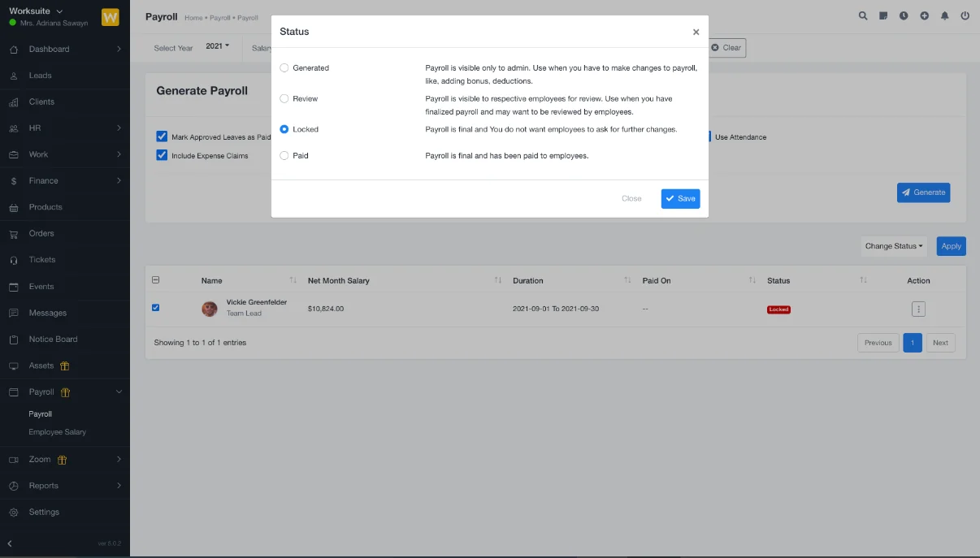Open the three-dot action menu for Vickie
The height and width of the screenshot is (558, 980).
click(x=918, y=309)
